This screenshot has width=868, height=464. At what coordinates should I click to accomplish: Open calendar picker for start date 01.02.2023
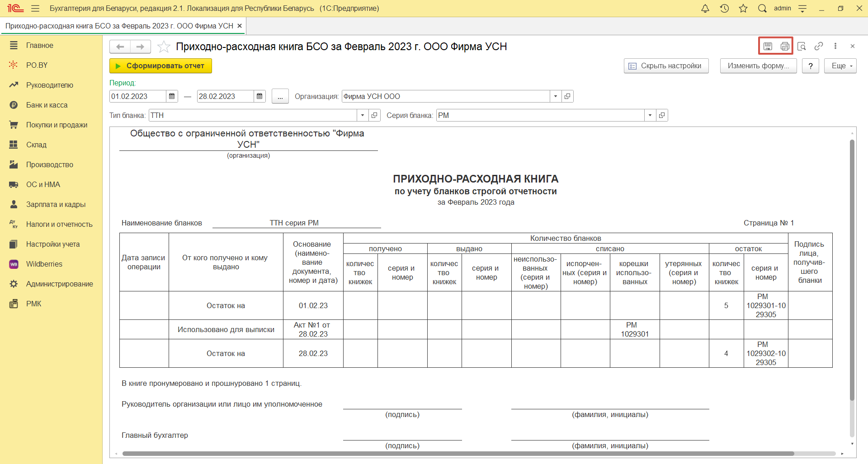pyautogui.click(x=172, y=96)
